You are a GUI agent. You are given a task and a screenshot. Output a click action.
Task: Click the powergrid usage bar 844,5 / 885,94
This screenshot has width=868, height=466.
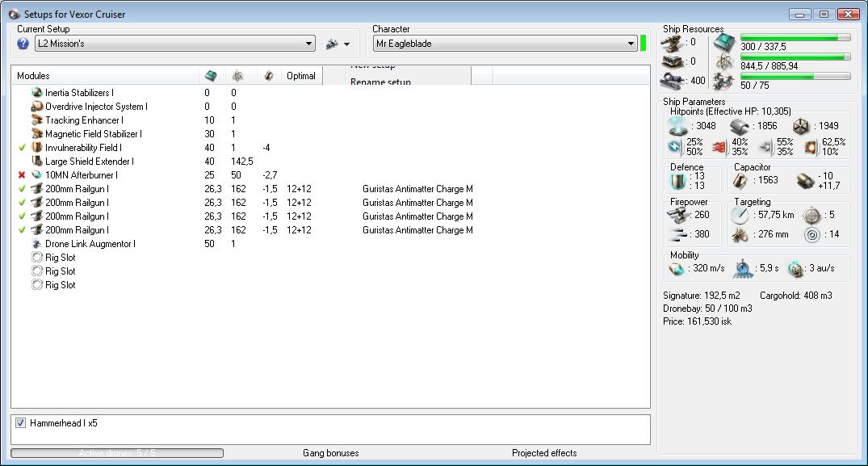[x=795, y=57]
